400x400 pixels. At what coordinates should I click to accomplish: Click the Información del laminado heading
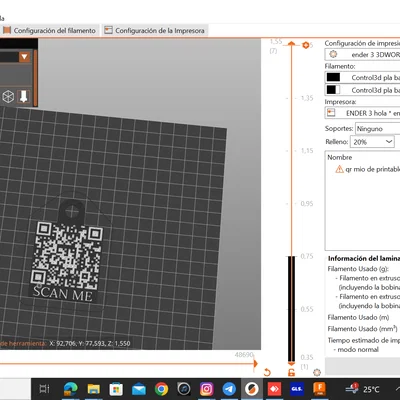[x=364, y=258]
